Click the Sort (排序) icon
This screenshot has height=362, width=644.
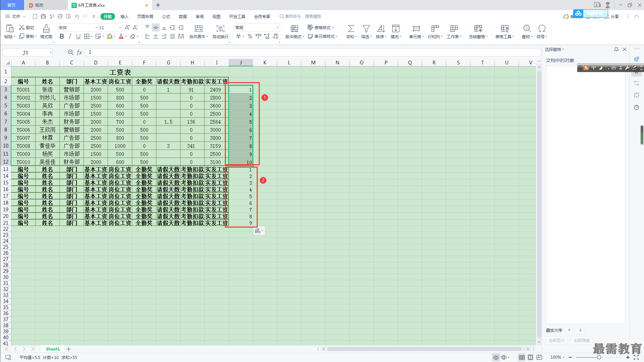[x=381, y=28]
